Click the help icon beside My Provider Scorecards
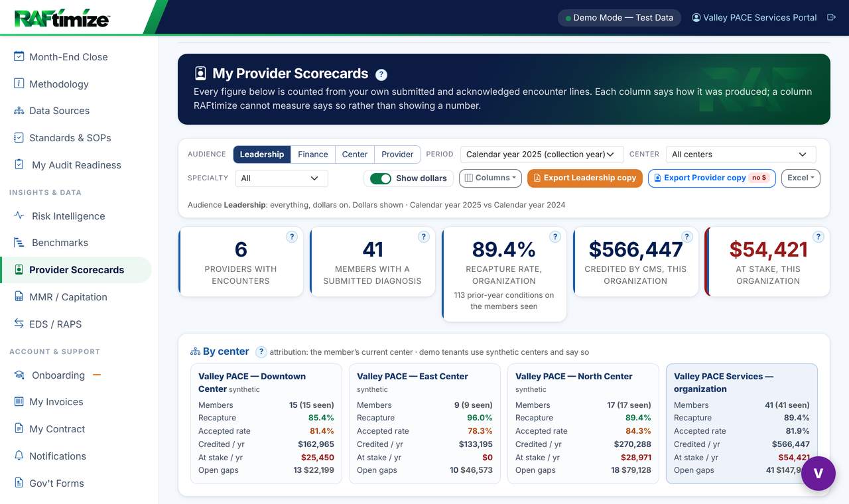 tap(381, 75)
